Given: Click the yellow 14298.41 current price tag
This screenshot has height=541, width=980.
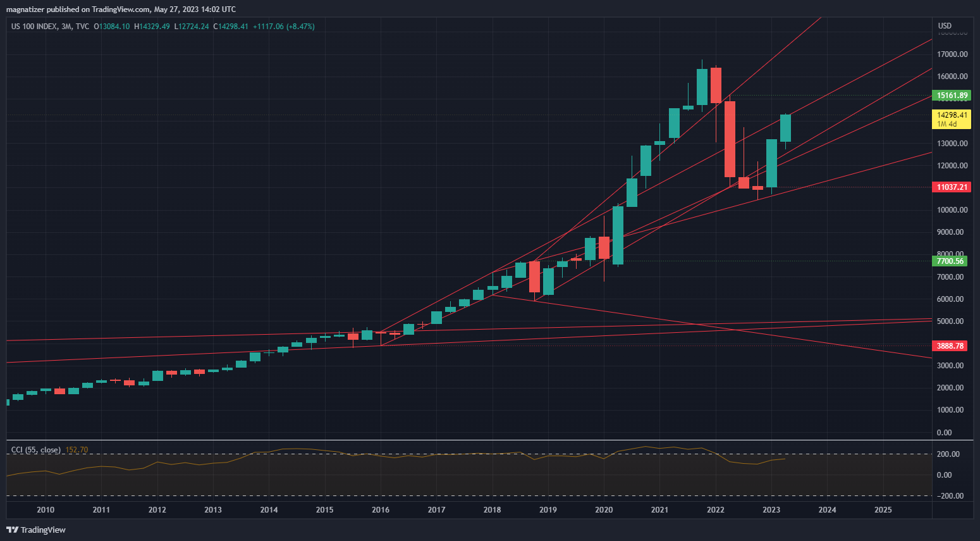Looking at the screenshot, I should 952,119.
